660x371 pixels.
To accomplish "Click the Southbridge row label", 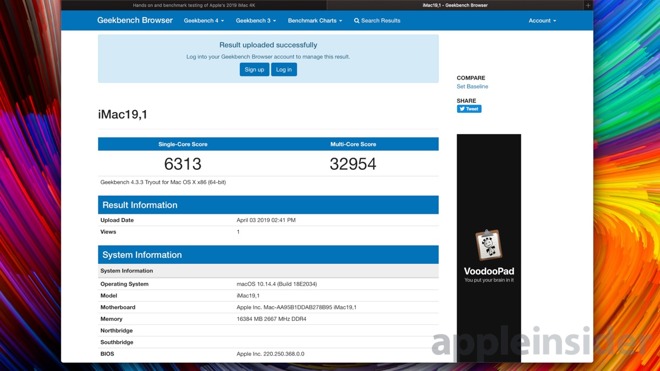I will click(117, 342).
